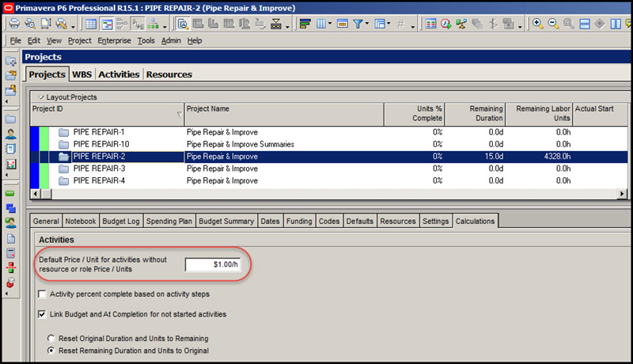This screenshot has height=364, width=633.
Task: Click the Zoom Out magnifier icon
Action: coord(553,24)
